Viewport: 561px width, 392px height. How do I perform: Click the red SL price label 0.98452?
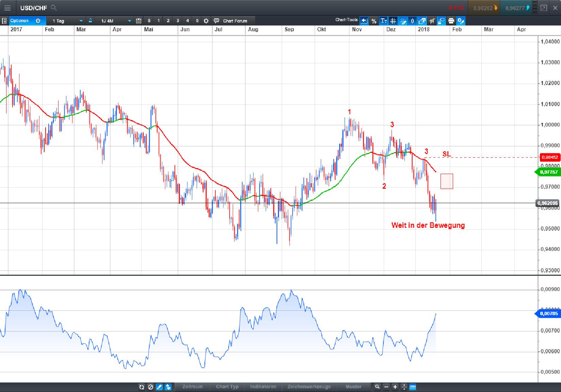551,157
